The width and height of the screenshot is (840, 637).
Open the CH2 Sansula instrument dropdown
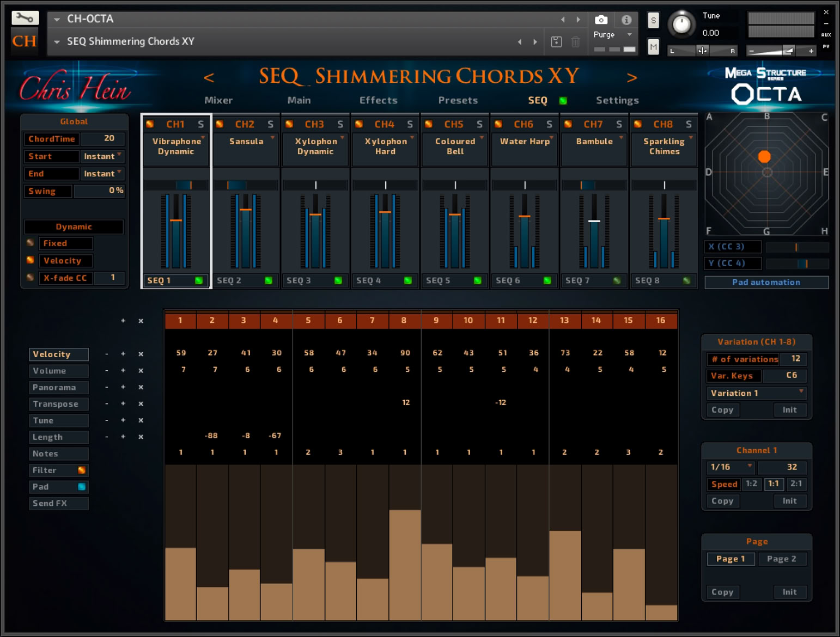(x=246, y=149)
